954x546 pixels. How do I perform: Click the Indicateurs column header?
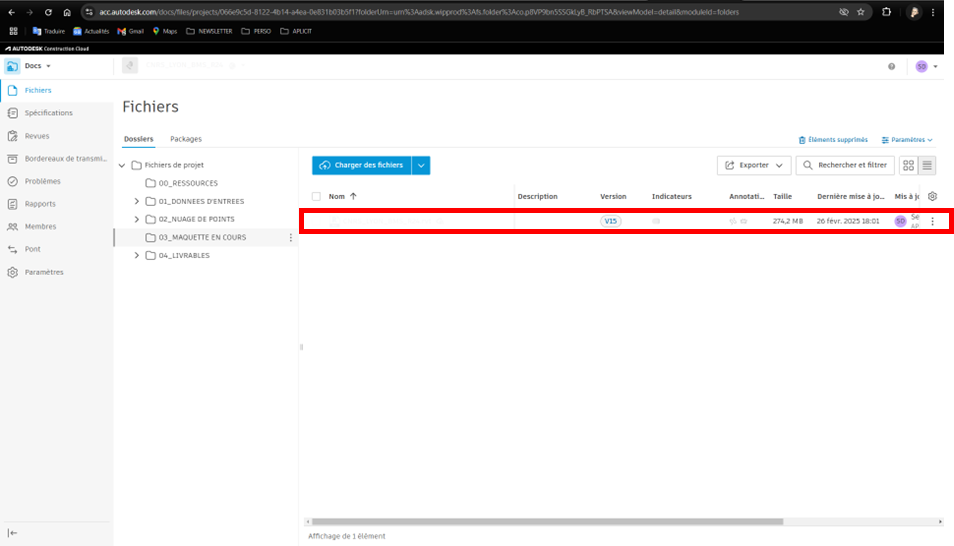[x=672, y=197]
